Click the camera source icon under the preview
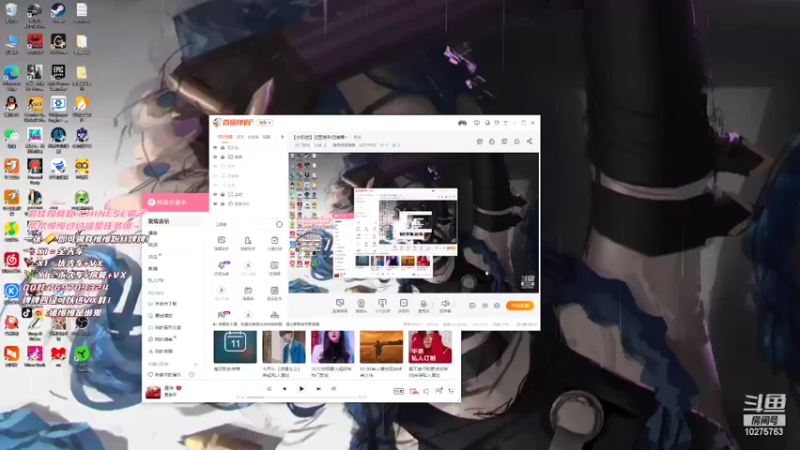This screenshot has height=450, width=800. (x=361, y=304)
